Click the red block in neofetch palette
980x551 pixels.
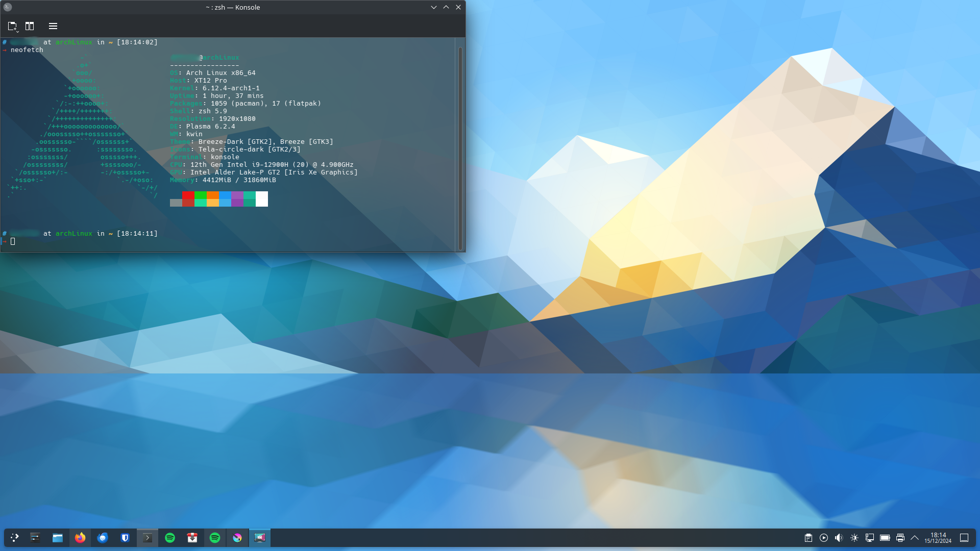coord(188,195)
